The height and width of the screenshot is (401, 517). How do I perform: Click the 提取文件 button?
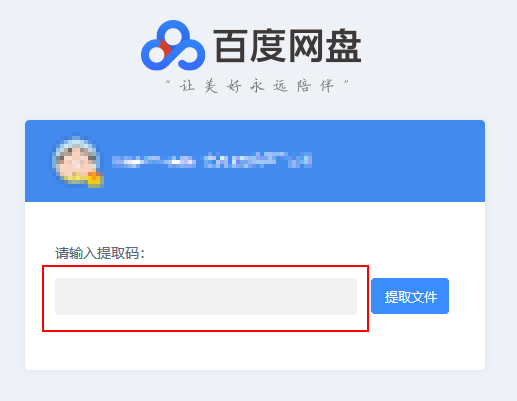click(410, 296)
